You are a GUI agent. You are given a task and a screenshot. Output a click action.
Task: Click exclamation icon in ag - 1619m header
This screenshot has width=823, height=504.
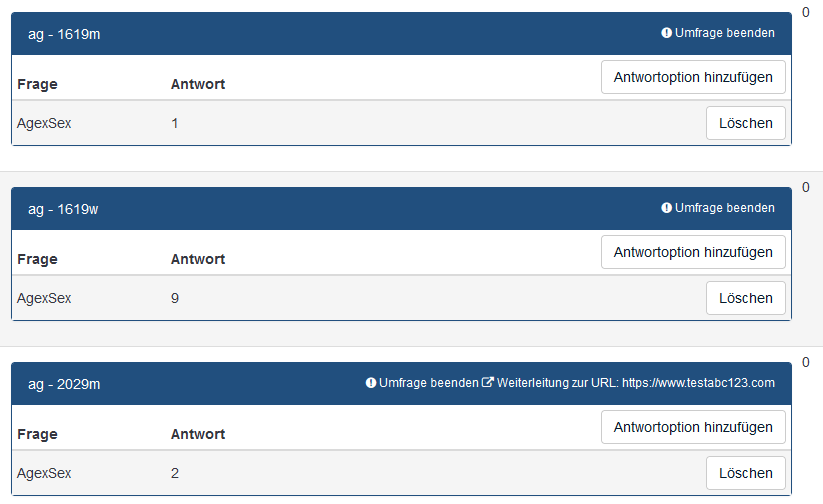pos(667,33)
